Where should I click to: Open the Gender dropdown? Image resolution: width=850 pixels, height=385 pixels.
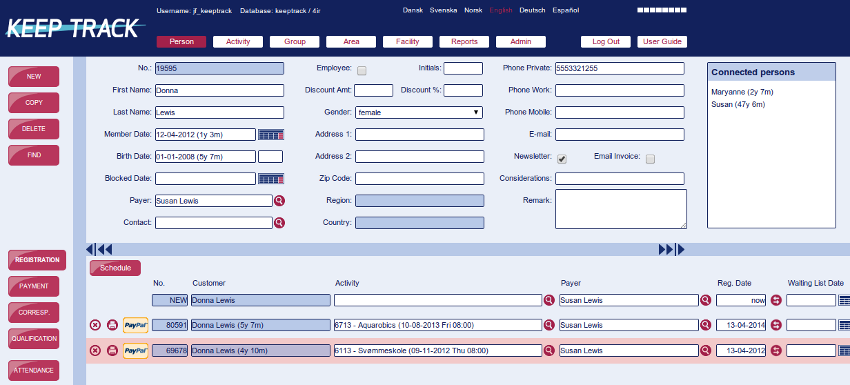click(x=418, y=112)
